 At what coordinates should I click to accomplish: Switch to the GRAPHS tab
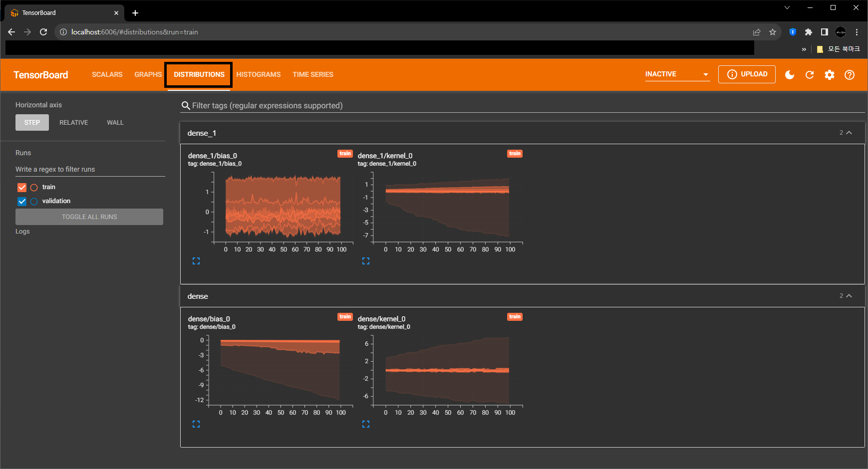[x=148, y=74]
